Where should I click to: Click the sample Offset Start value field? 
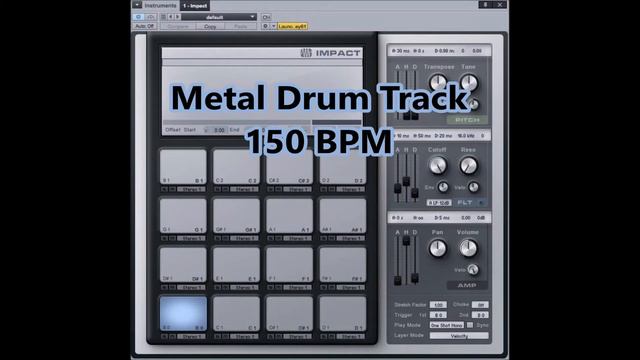click(219, 130)
